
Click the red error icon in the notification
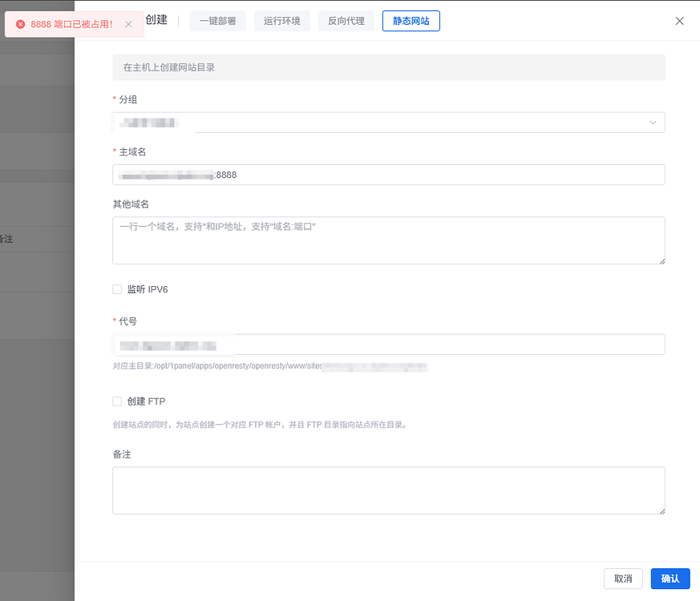[19, 24]
